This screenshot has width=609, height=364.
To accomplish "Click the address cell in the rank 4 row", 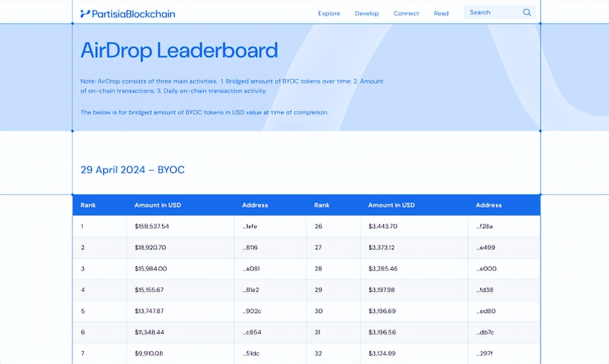I will 271,290.
